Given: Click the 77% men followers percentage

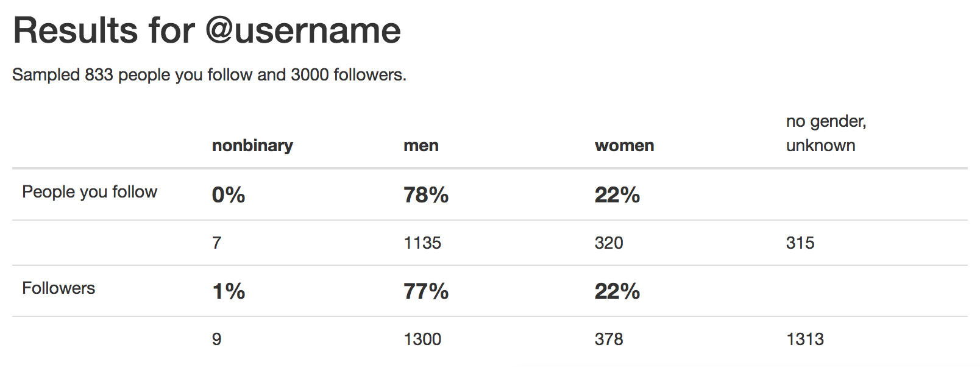Looking at the screenshot, I should [x=426, y=291].
